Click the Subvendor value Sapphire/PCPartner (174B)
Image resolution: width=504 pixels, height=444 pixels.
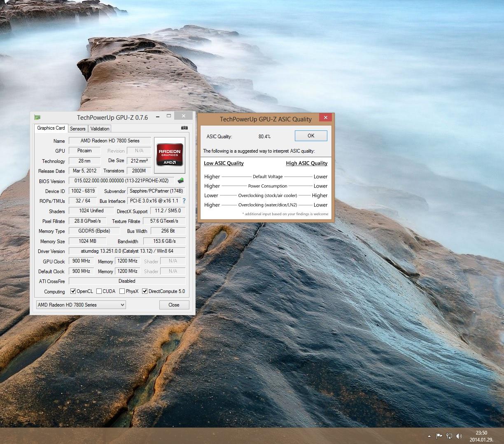coord(156,191)
